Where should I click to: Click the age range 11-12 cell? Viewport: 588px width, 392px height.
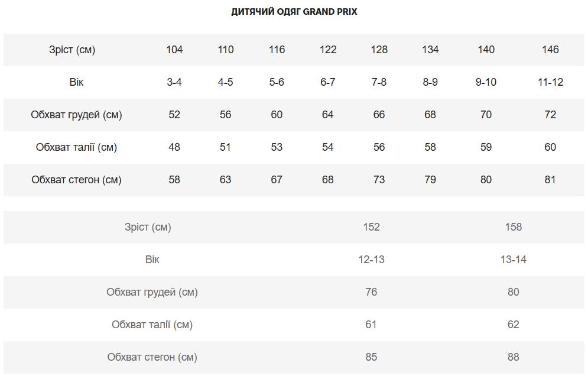tap(550, 82)
